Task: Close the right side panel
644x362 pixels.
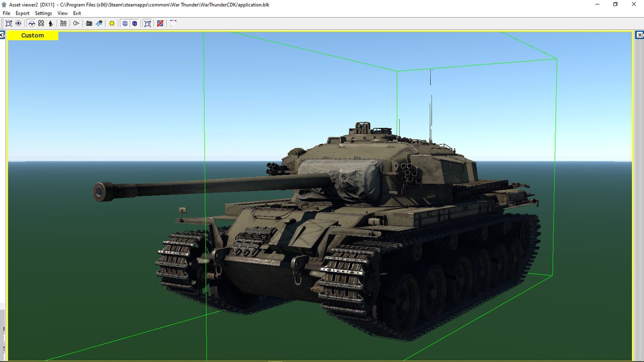Action: pos(640,35)
